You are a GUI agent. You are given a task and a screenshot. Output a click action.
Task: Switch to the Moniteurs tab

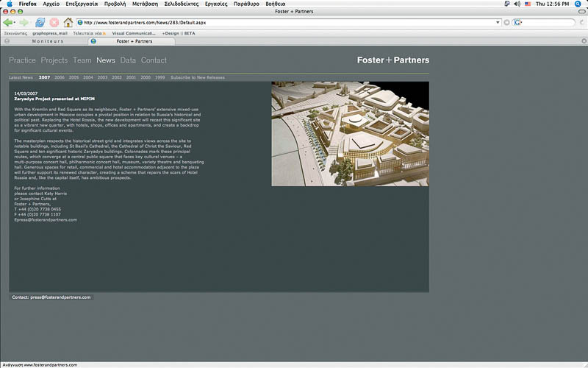tap(48, 41)
